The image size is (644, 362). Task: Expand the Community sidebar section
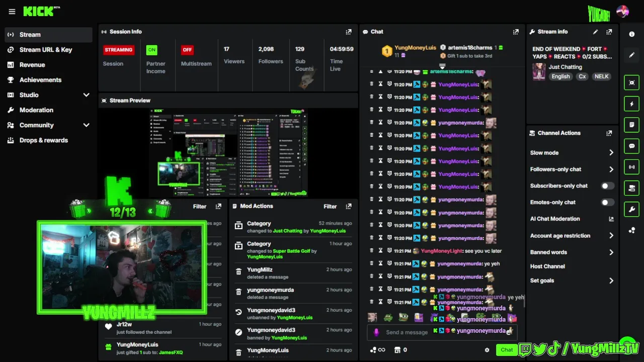pyautogui.click(x=86, y=125)
